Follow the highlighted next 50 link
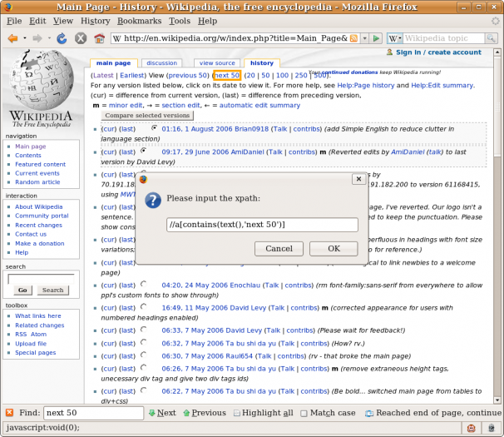 tap(227, 75)
